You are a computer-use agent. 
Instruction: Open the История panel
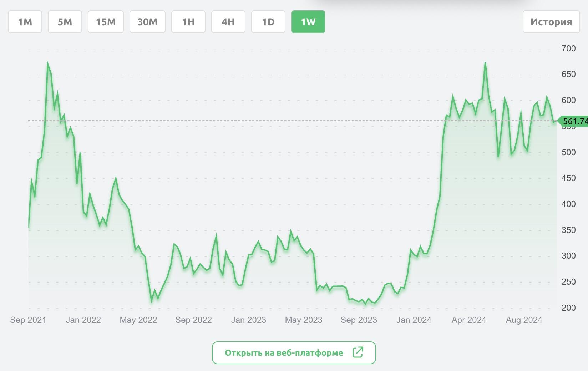pos(551,22)
